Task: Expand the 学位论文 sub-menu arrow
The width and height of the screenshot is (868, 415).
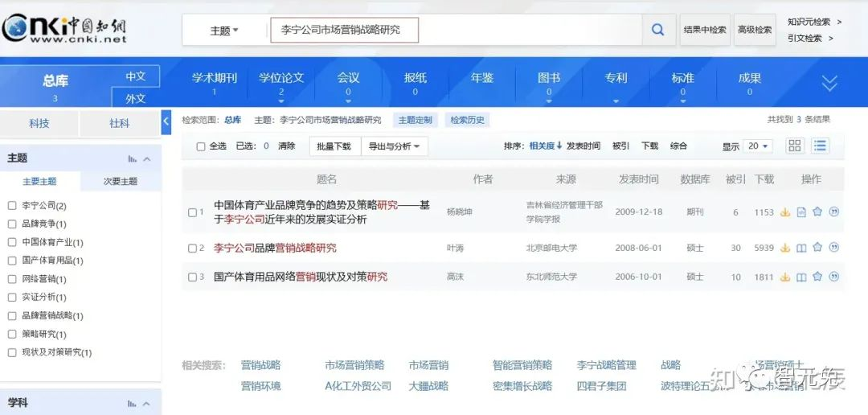Action: click(x=281, y=102)
